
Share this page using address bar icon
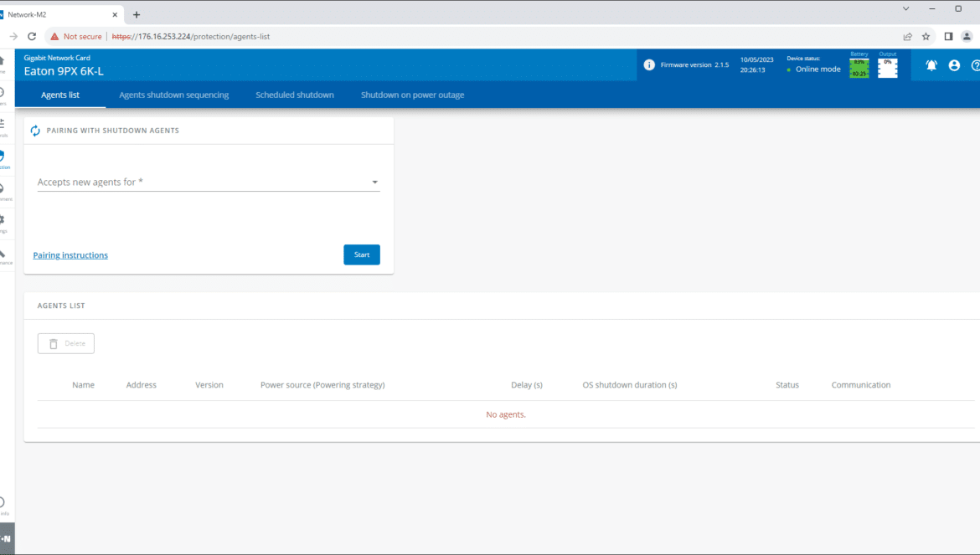click(x=907, y=36)
